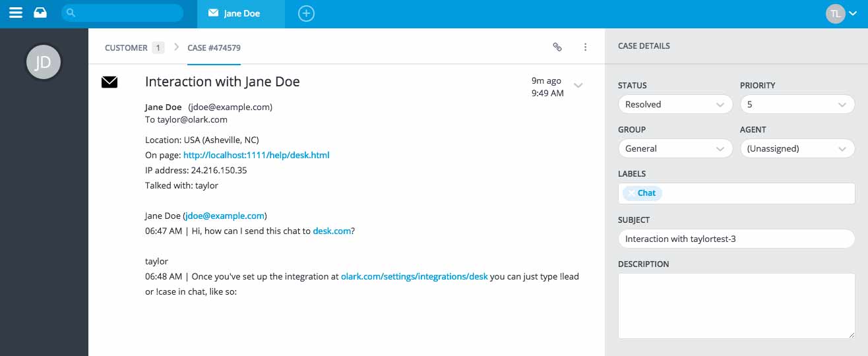Switch to the Jane Doe tab
868x356 pixels.
click(x=241, y=13)
